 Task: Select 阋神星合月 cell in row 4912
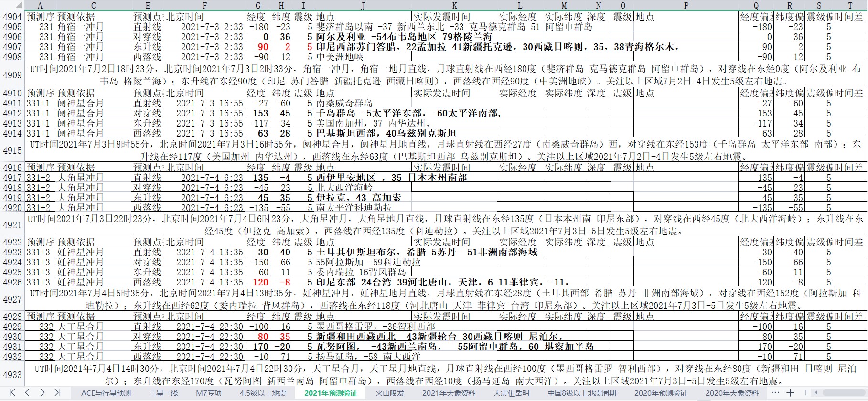pos(93,113)
